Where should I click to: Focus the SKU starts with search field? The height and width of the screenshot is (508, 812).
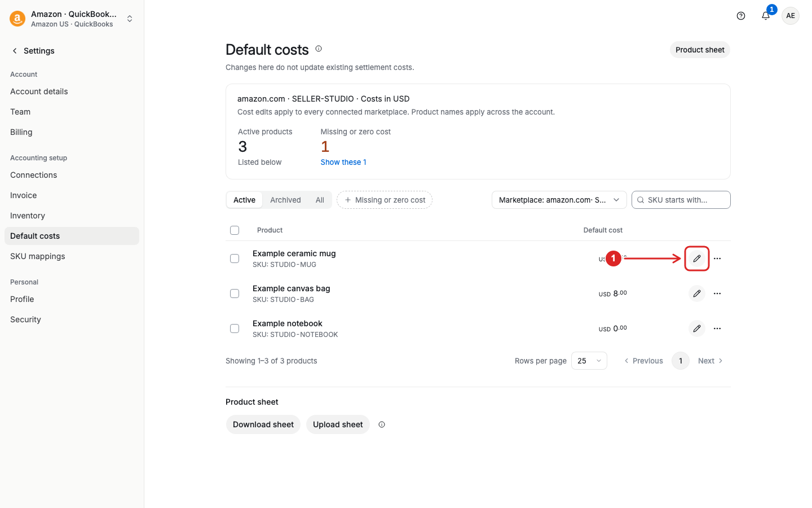click(681, 200)
